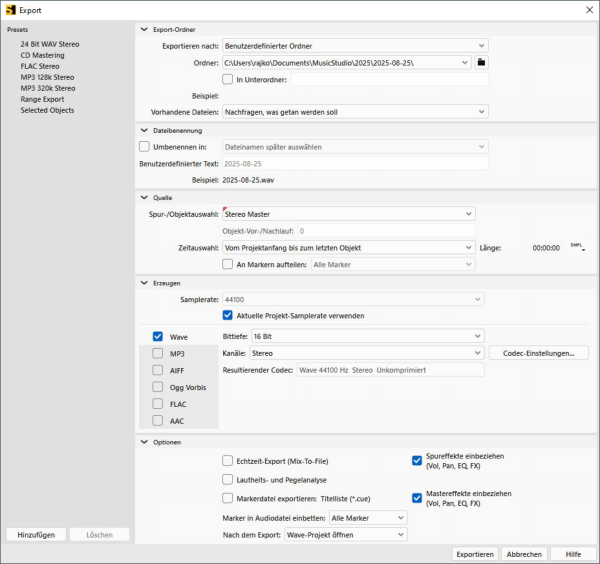
Task: Open the Exportieren nach dropdown
Action: (355, 45)
